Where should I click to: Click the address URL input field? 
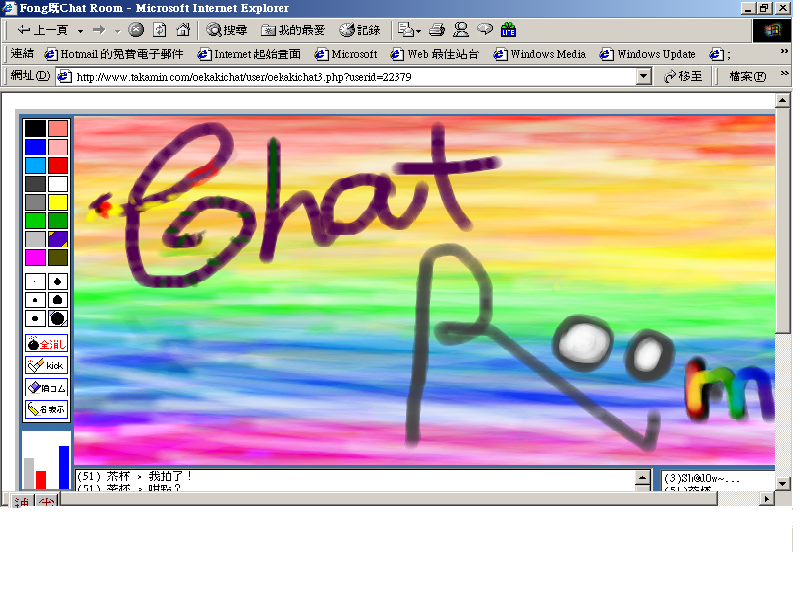pos(350,76)
